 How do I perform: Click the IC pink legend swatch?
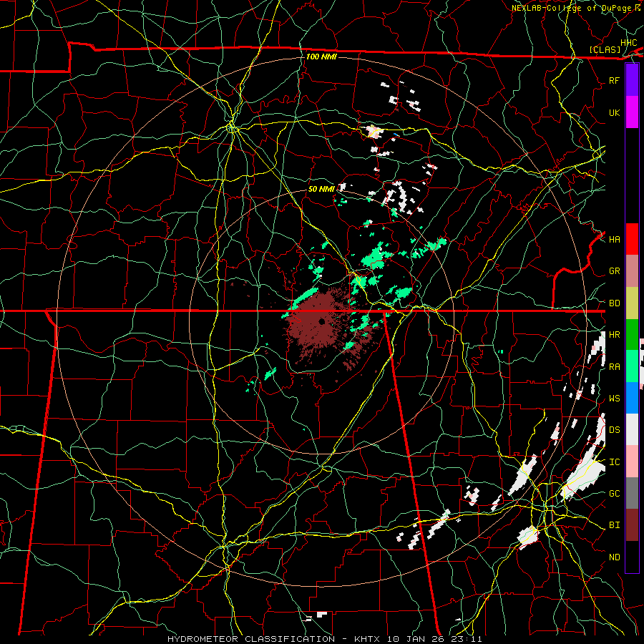click(x=632, y=462)
